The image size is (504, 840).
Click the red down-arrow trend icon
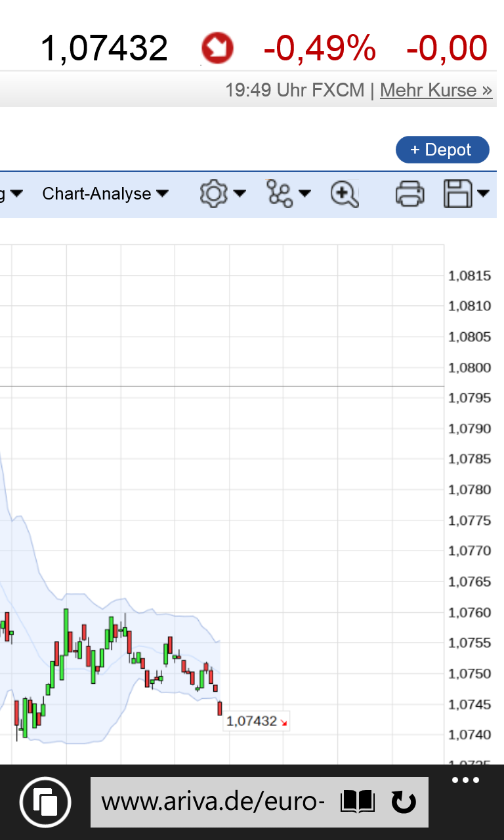(218, 49)
